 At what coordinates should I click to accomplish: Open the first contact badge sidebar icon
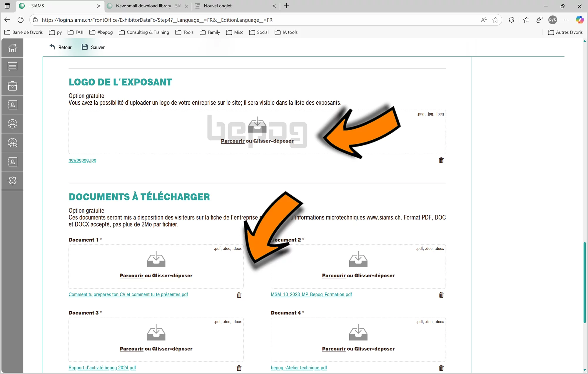pos(12,105)
